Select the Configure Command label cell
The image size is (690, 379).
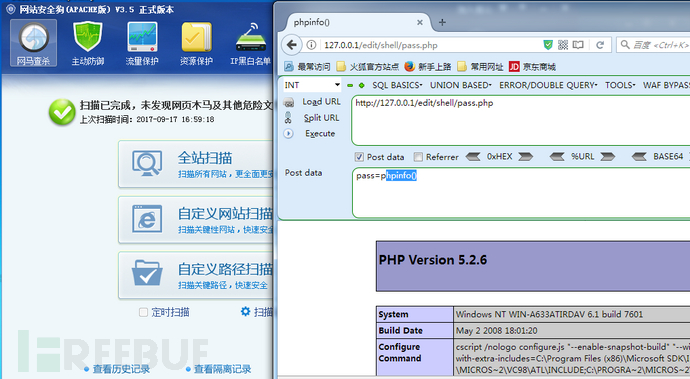(415, 357)
